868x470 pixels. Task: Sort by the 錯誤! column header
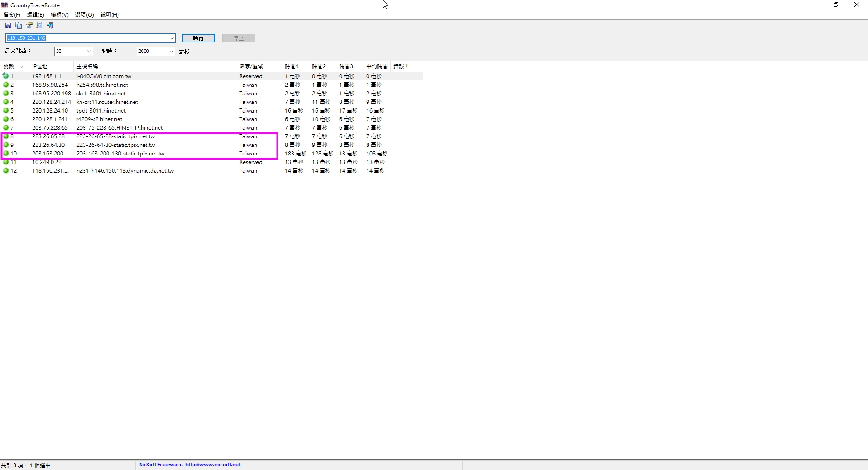406,66
